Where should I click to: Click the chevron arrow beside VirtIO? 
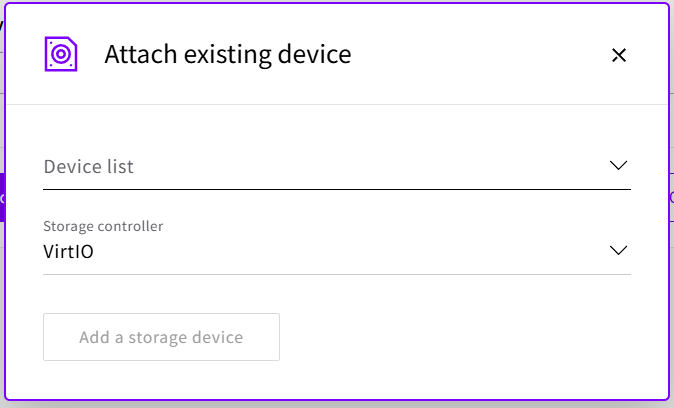point(618,250)
